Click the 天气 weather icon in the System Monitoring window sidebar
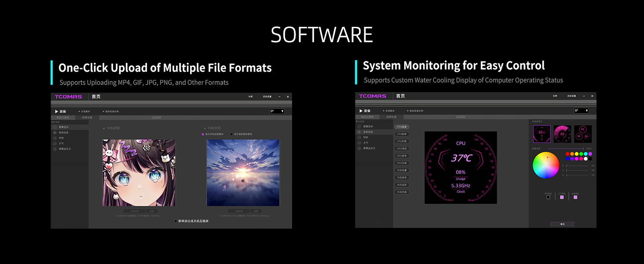644x264 pixels. point(359,143)
